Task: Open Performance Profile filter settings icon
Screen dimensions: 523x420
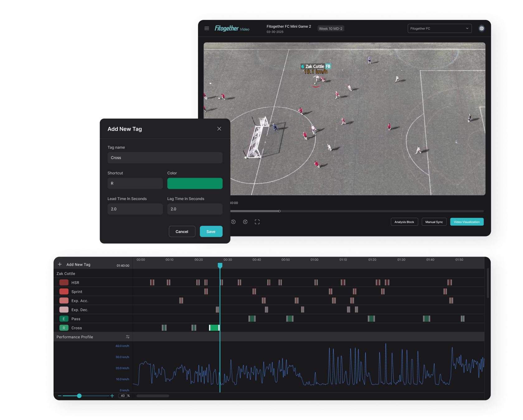Action: pos(128,337)
